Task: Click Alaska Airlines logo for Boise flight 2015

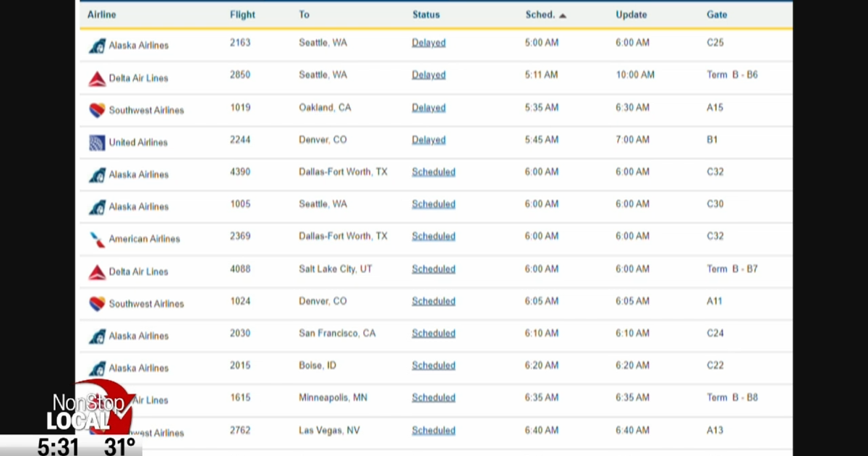Action: pyautogui.click(x=97, y=368)
